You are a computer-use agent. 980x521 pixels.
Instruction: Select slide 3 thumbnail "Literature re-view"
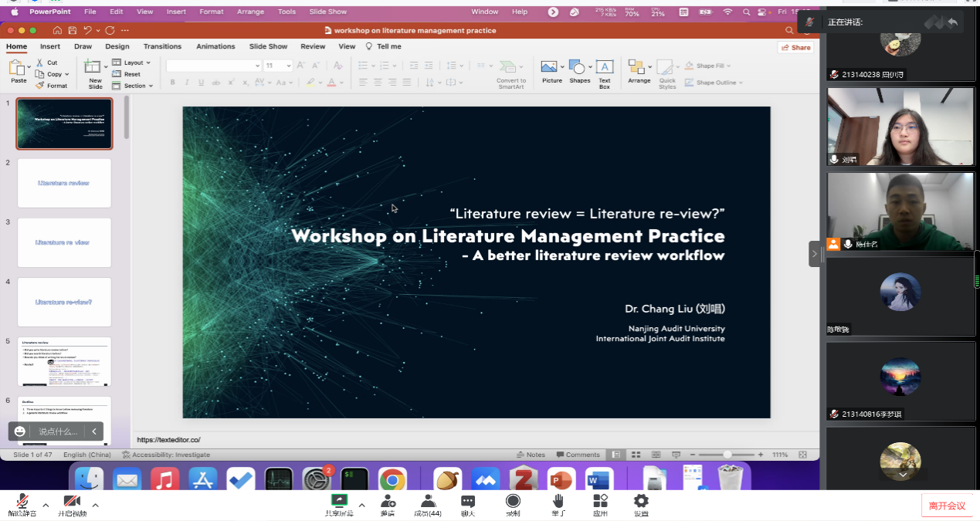[x=64, y=242]
